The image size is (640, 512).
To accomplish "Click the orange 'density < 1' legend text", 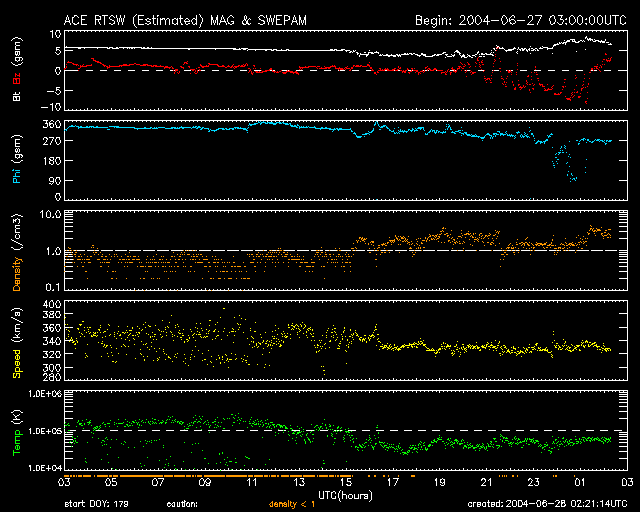I will coord(292,504).
